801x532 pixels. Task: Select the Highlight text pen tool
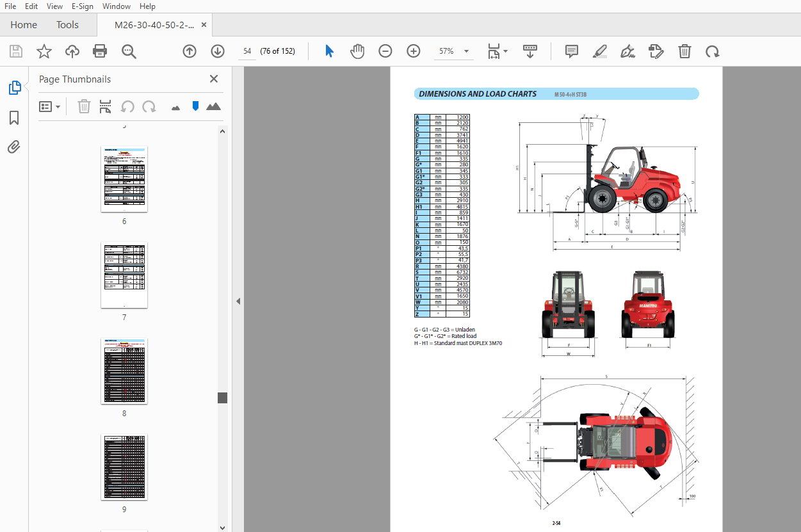[600, 51]
